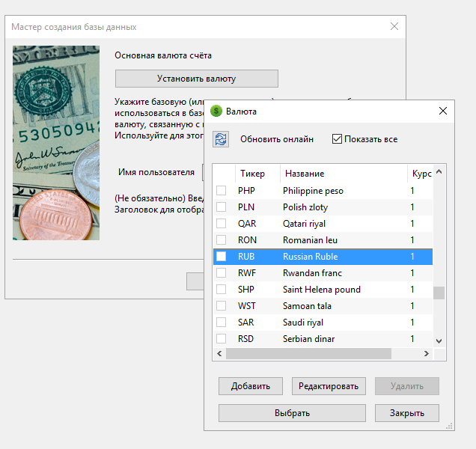The height and width of the screenshot is (449, 476).
Task: Click the vertical scrollbar thumb
Action: pyautogui.click(x=439, y=293)
